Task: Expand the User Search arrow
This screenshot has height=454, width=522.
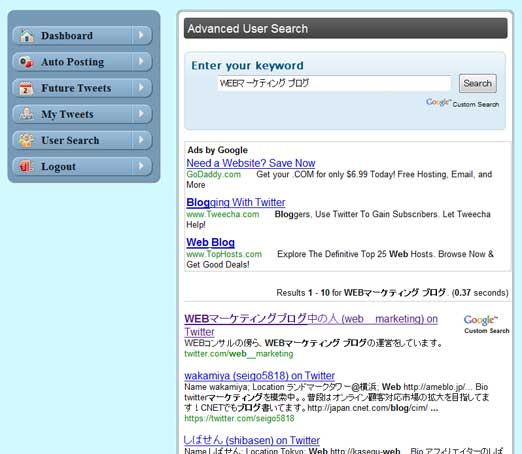Action: pyautogui.click(x=141, y=140)
